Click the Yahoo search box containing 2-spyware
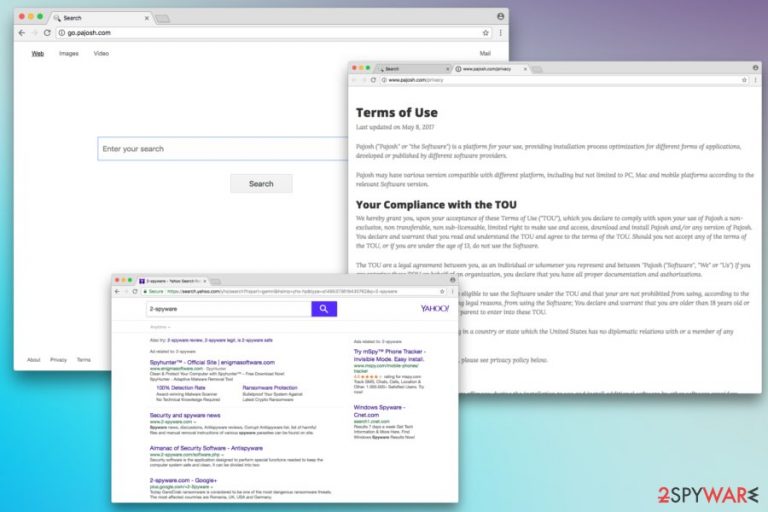This screenshot has height=512, width=768. click(x=229, y=309)
